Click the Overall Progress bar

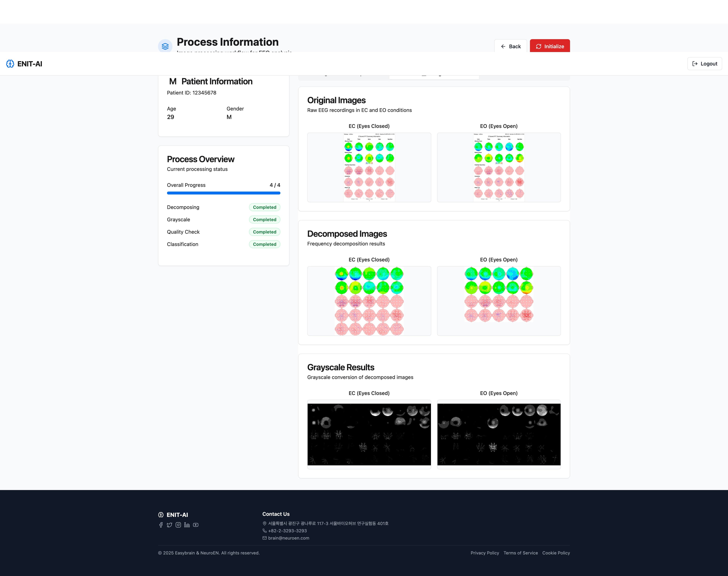pos(224,193)
